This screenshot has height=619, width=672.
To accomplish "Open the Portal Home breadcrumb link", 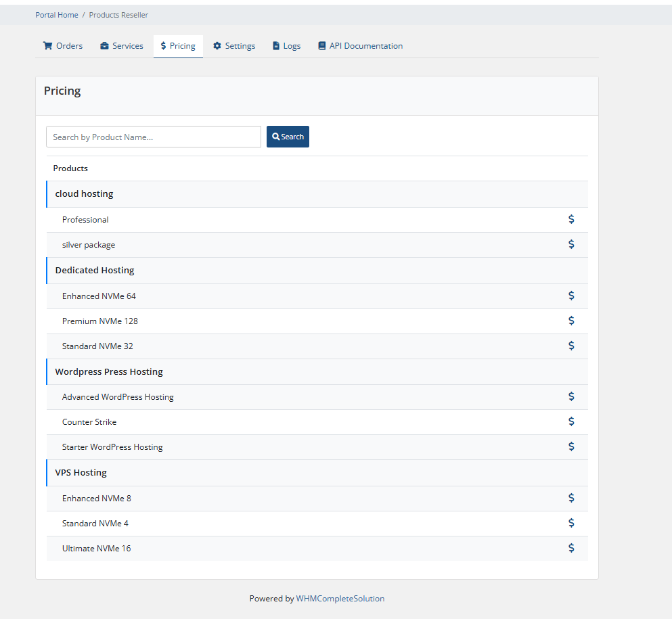I will click(x=57, y=14).
